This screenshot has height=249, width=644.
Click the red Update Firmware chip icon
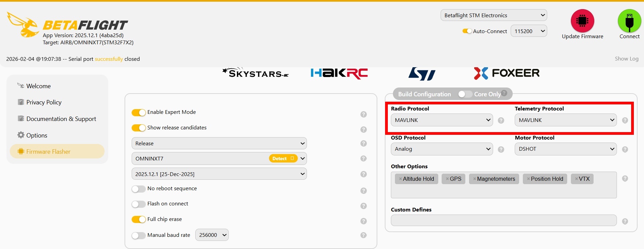tap(582, 21)
